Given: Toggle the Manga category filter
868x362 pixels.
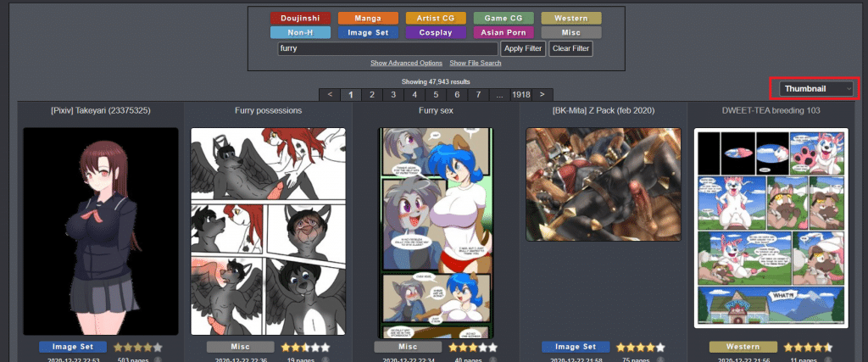Looking at the screenshot, I should pos(368,19).
